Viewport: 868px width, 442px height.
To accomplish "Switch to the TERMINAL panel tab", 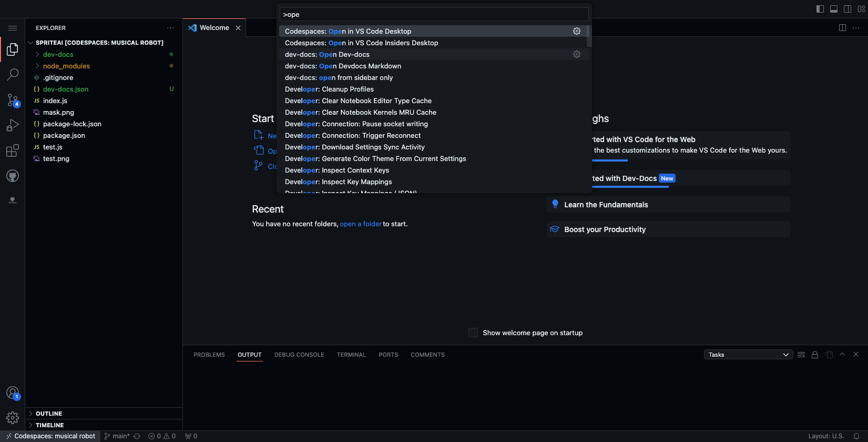I will pos(351,355).
